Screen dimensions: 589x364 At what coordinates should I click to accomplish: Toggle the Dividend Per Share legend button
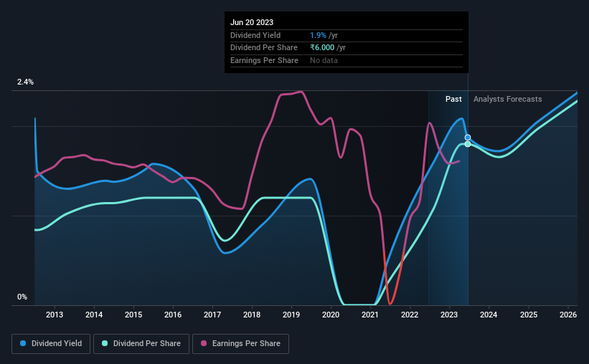pos(141,344)
